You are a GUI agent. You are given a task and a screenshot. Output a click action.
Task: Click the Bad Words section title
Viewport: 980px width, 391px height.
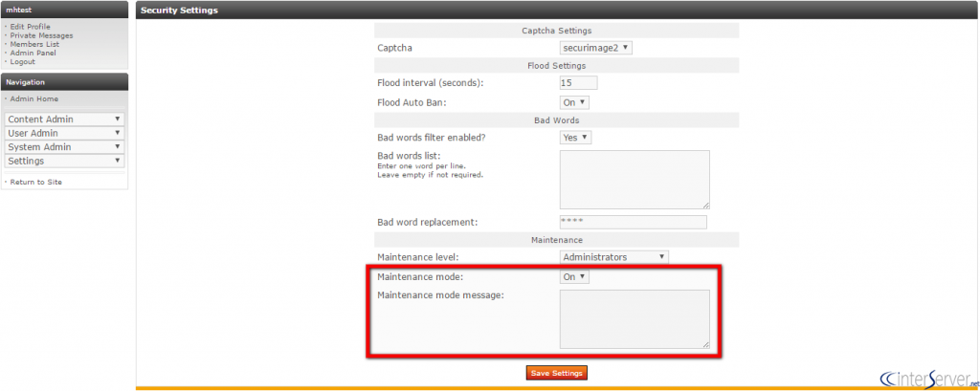pos(556,119)
